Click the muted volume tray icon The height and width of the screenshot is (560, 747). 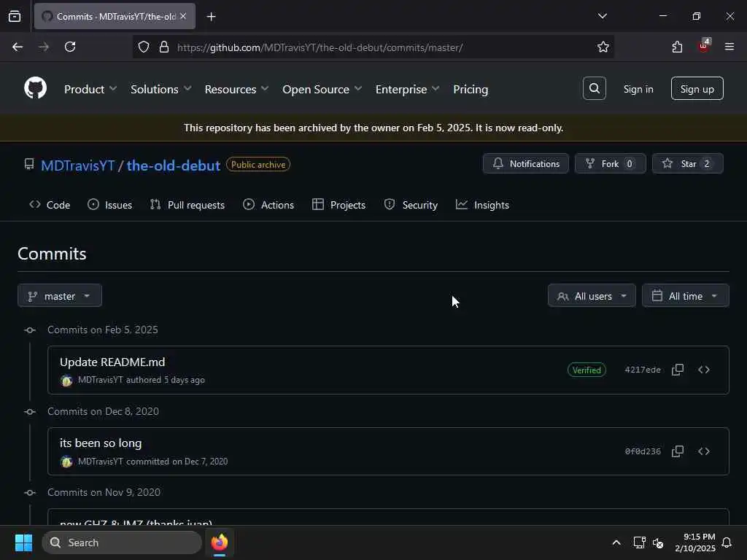658,542
